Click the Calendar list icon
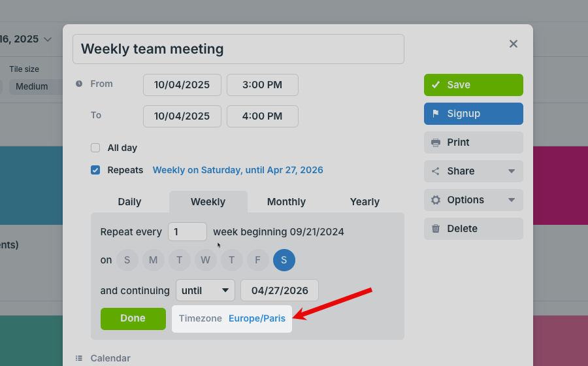Image resolution: width=588 pixels, height=366 pixels. pyautogui.click(x=79, y=358)
